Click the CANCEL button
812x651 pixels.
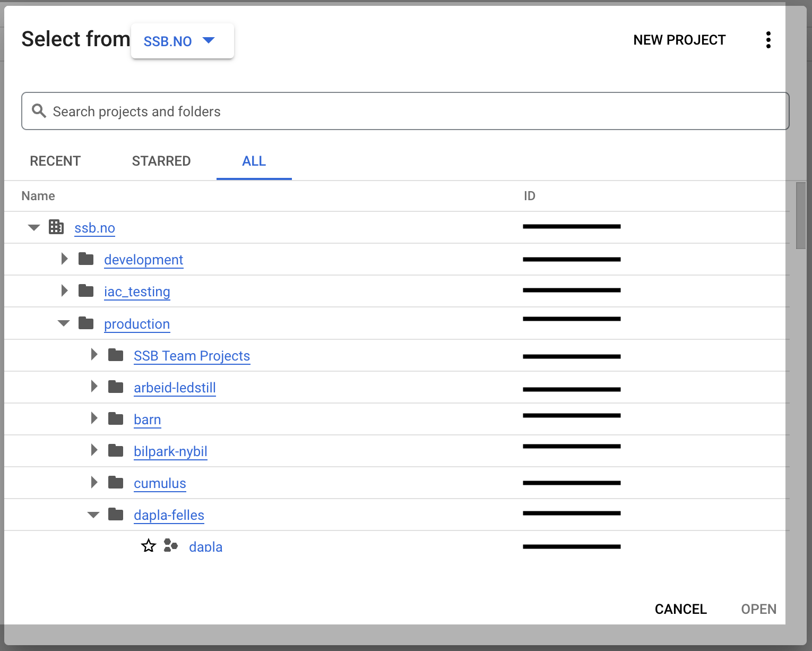[681, 609]
